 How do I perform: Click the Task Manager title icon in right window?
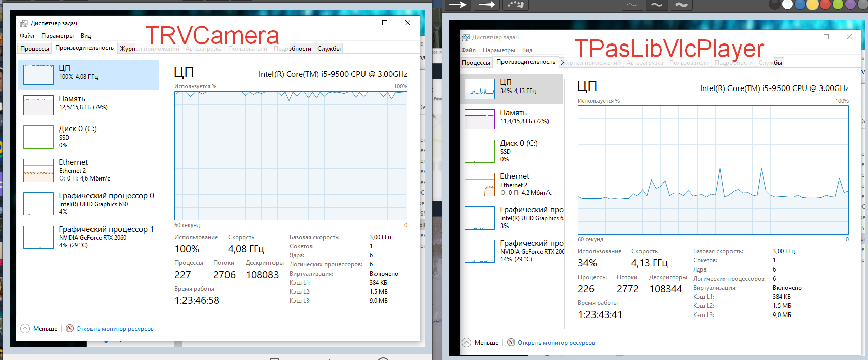[x=466, y=37]
